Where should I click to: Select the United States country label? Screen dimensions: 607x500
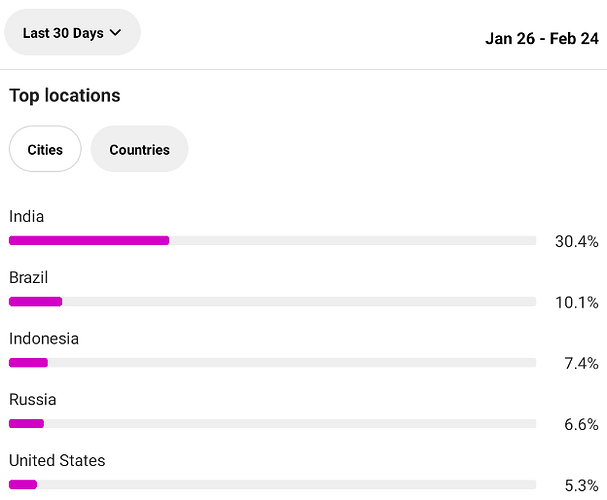pyautogui.click(x=57, y=461)
